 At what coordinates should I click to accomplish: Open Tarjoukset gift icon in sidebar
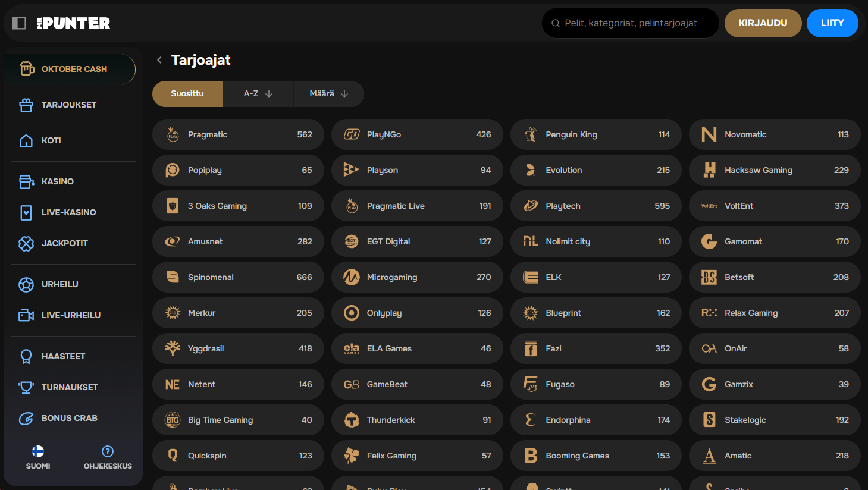26,105
